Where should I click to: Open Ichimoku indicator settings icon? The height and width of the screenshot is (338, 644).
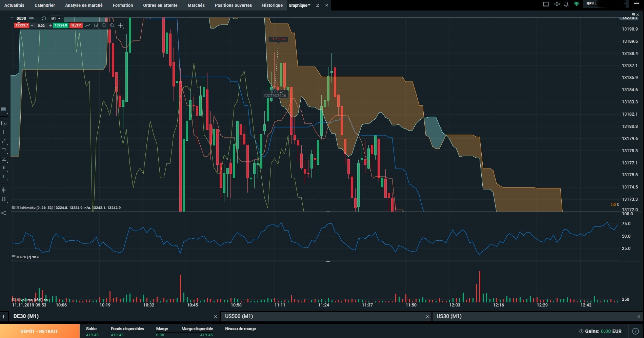click(x=14, y=207)
